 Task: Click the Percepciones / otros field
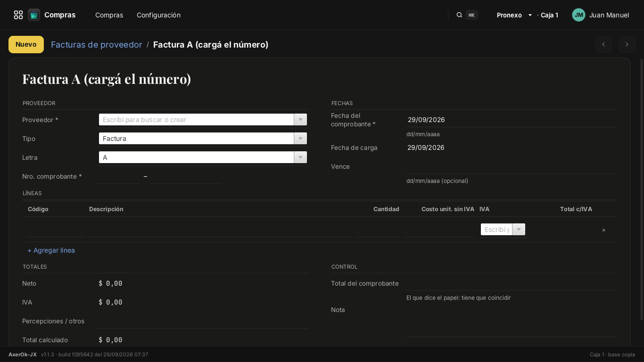(203, 321)
